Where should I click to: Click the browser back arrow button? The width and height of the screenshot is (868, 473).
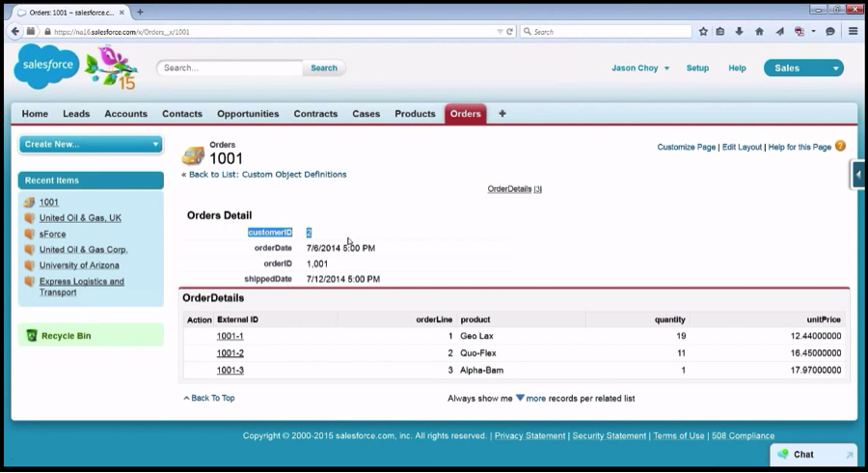[x=14, y=32]
